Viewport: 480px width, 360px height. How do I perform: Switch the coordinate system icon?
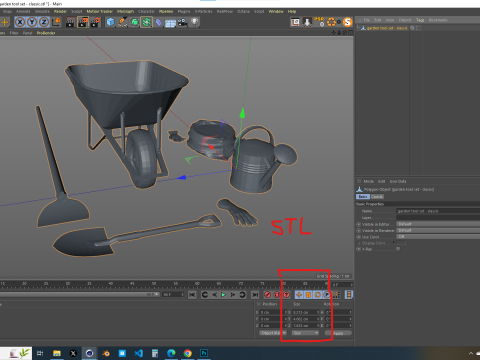pos(56,22)
